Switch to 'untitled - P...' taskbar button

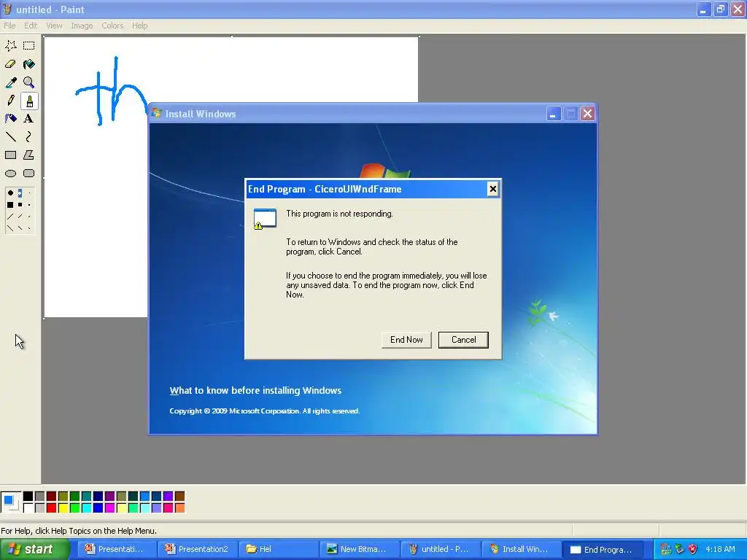pyautogui.click(x=440, y=550)
